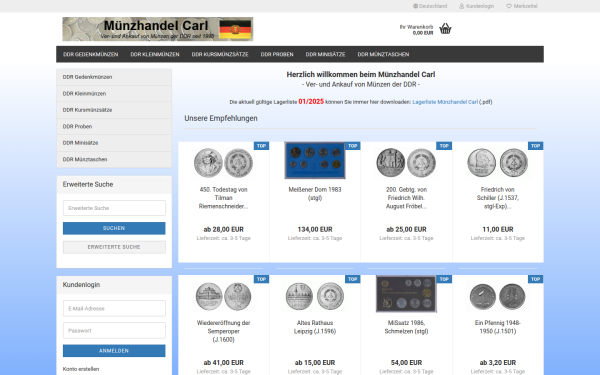600x375 pixels.
Task: Click title 'Ein Pfennig 1948-1950 (J.1501)'
Action: click(497, 327)
